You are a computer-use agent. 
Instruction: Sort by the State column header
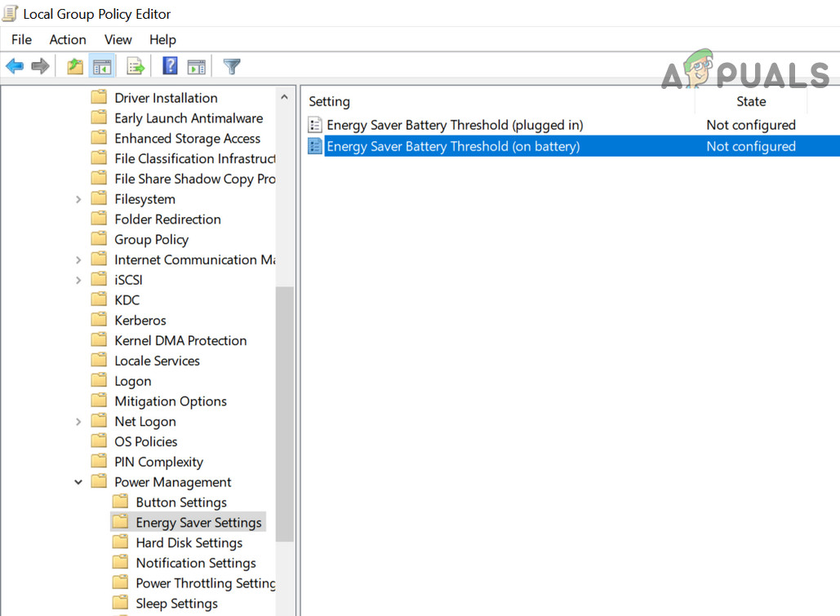[x=751, y=101]
